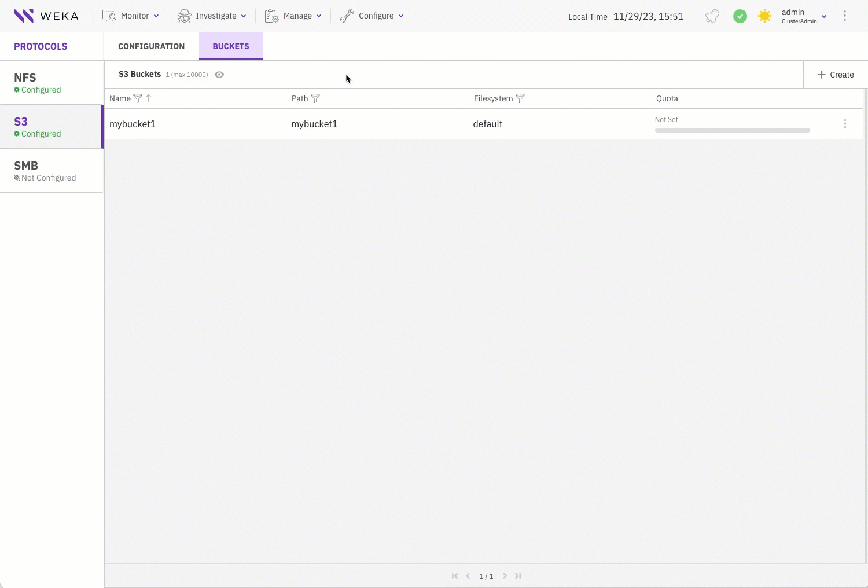Viewport: 868px width, 588px height.
Task: Sort by Name using the arrow
Action: click(149, 98)
